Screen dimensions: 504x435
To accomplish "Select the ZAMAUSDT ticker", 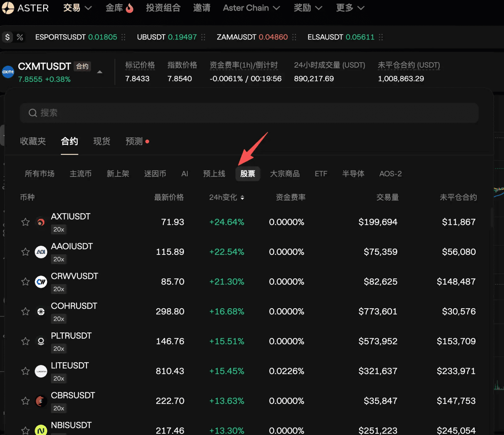I will coord(252,37).
